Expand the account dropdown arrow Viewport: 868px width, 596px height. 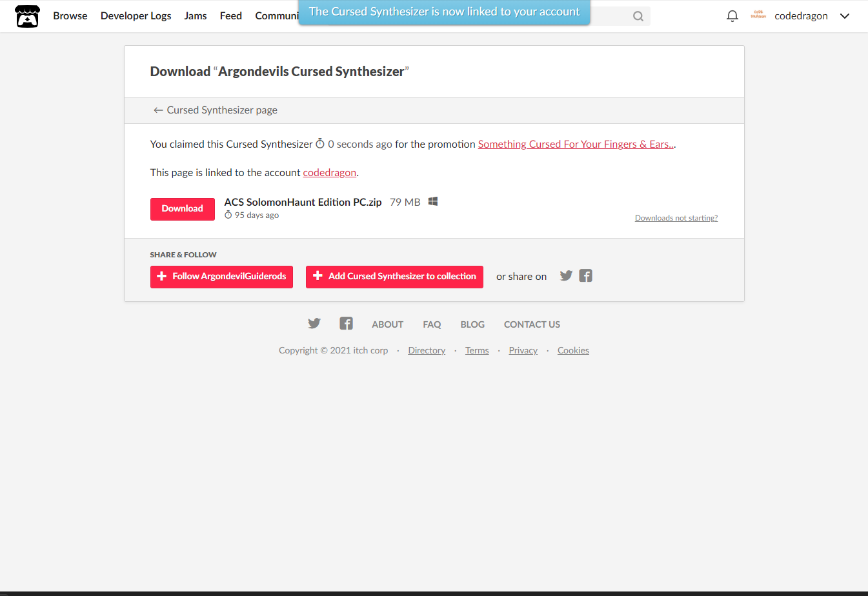point(844,16)
